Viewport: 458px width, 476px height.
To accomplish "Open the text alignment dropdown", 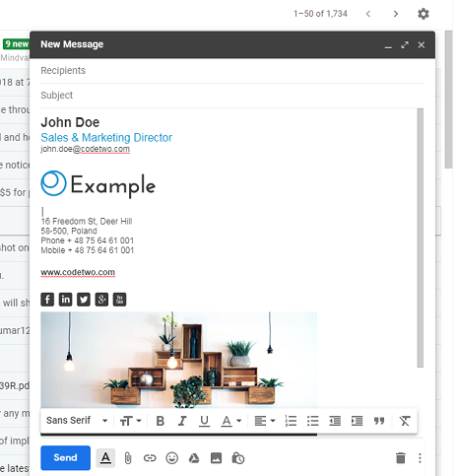I will 265,421.
